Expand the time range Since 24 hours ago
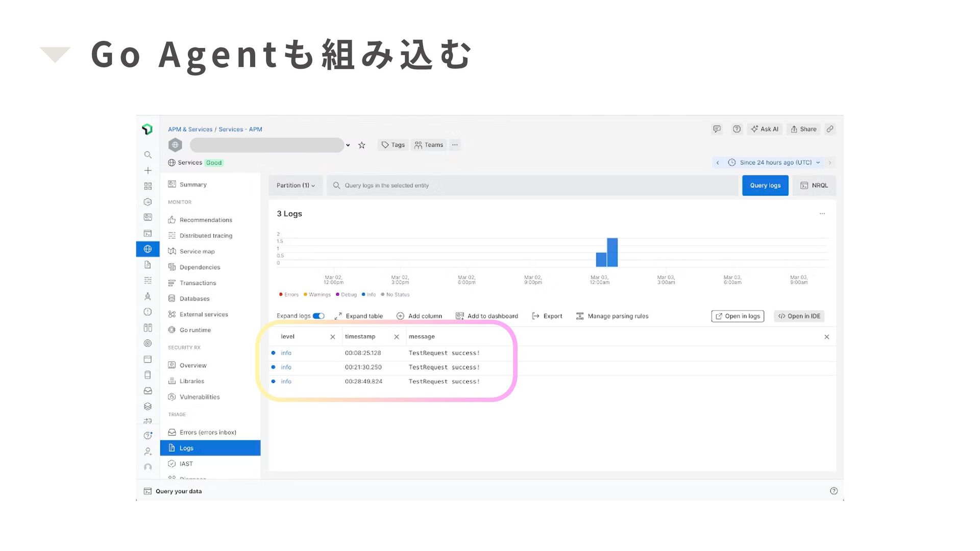Screen dimensions: 980x551 [x=775, y=163]
